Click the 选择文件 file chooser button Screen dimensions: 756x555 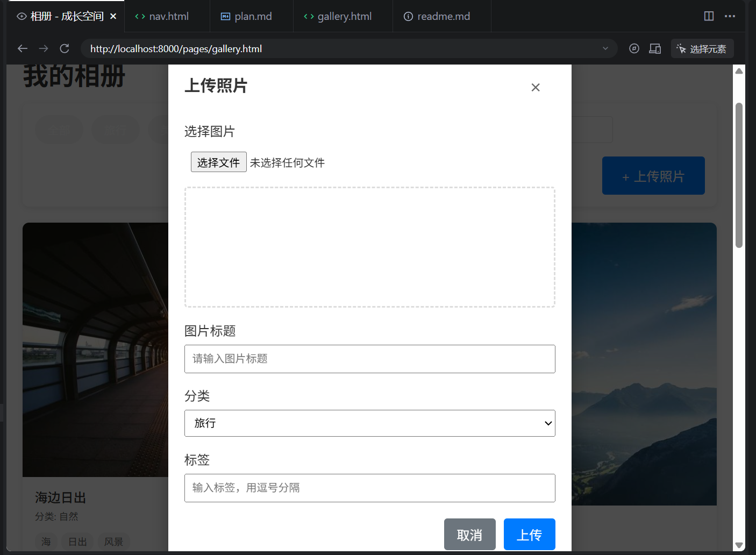[x=218, y=162]
